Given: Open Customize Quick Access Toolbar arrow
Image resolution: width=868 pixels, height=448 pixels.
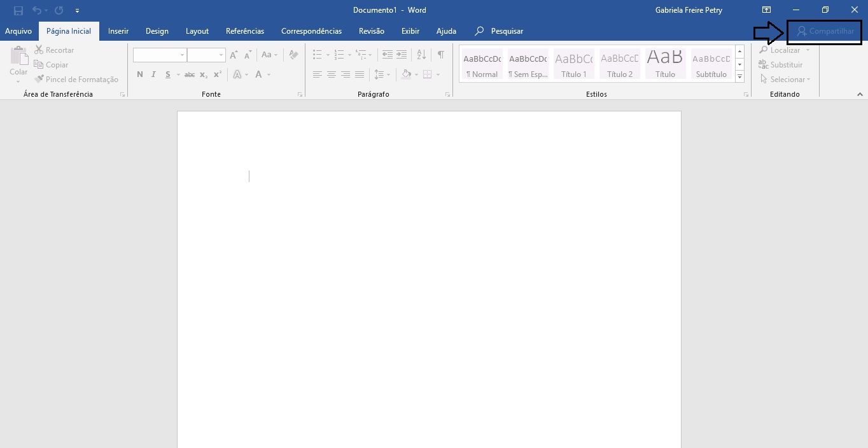Looking at the screenshot, I should (77, 11).
